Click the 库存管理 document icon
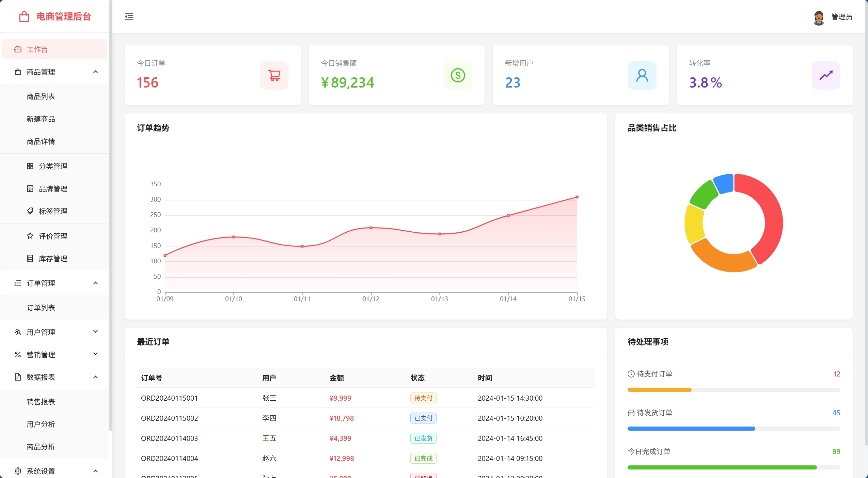The height and width of the screenshot is (478, 868). [x=30, y=259]
